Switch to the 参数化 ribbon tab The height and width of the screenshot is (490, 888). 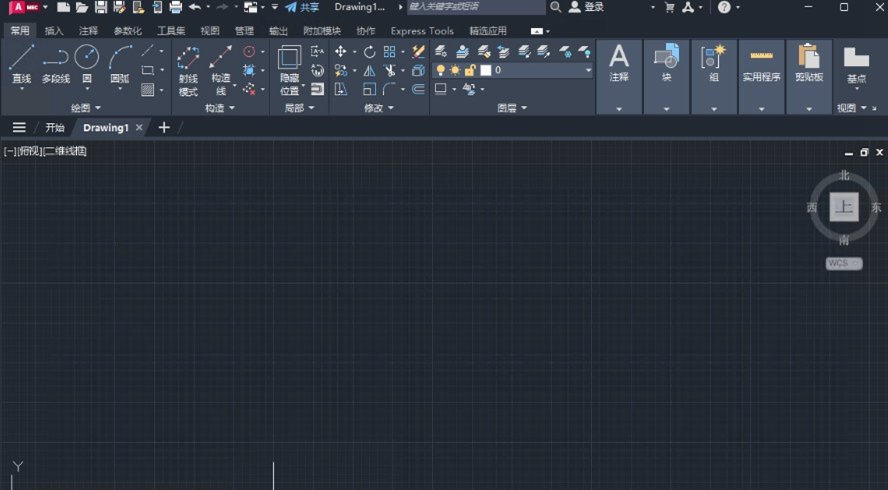click(127, 31)
